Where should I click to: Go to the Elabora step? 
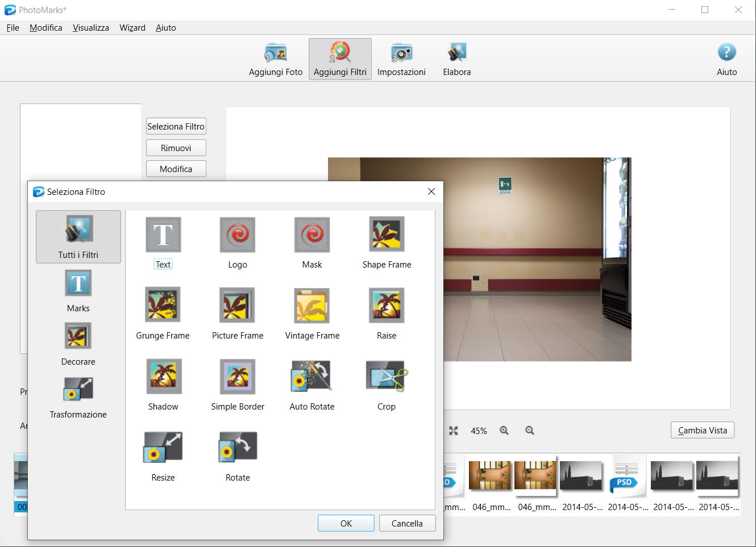(457, 59)
